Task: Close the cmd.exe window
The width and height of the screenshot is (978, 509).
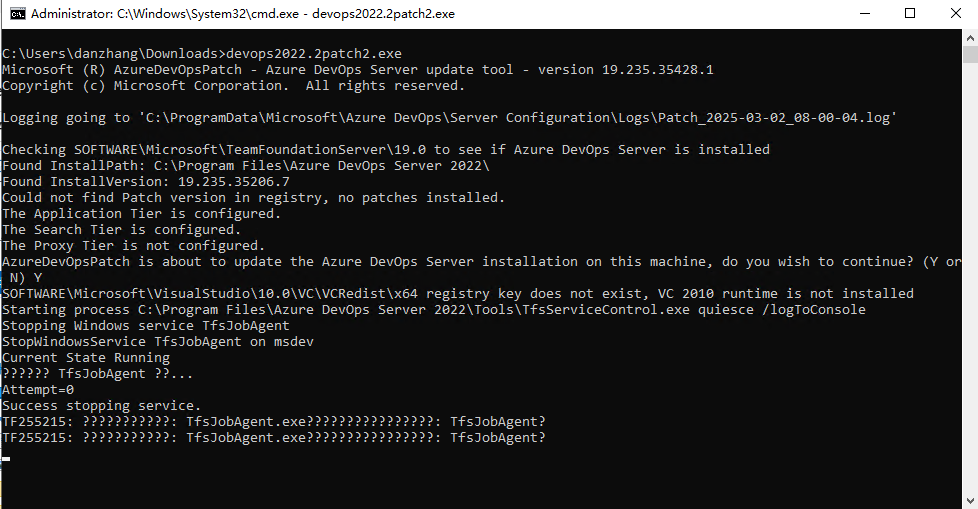Action: (955, 14)
